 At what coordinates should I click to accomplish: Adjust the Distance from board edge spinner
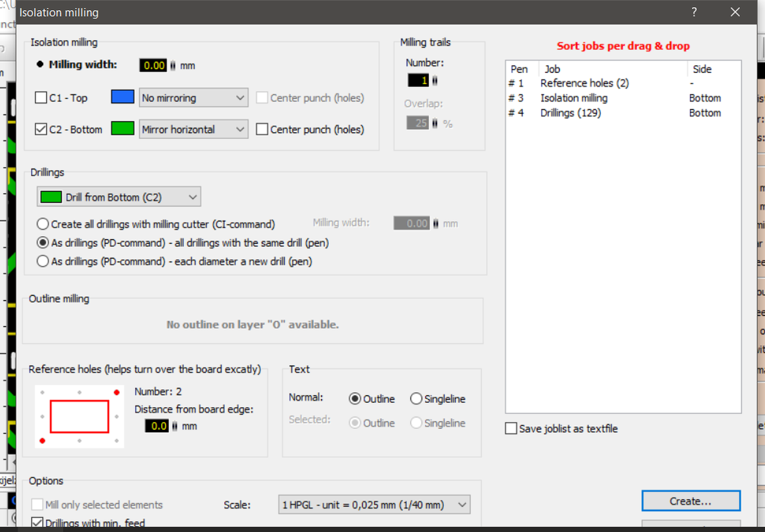pos(174,426)
